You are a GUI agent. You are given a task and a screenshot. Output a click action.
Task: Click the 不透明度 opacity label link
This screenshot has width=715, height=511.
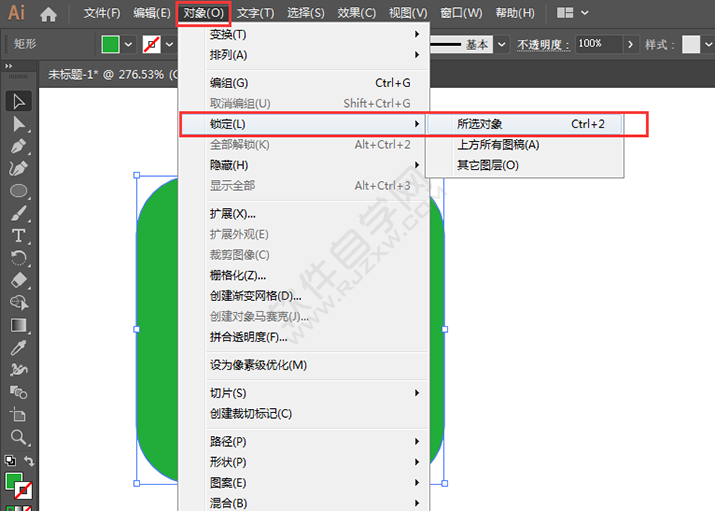tap(543, 45)
